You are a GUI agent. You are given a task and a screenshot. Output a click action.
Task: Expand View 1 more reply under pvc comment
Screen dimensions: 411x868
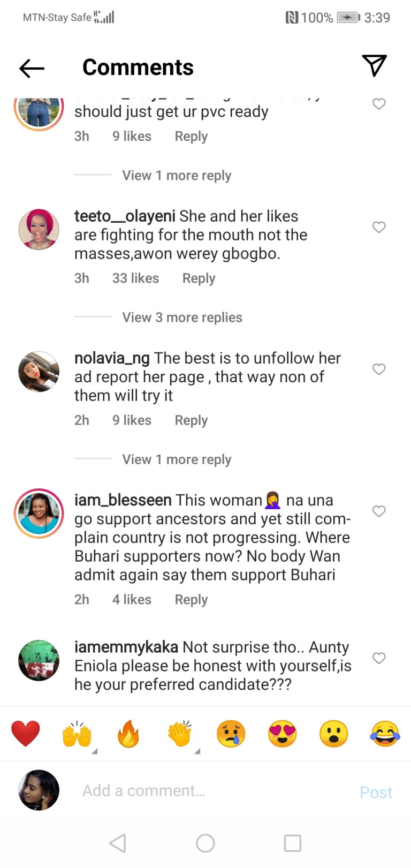coord(177,175)
